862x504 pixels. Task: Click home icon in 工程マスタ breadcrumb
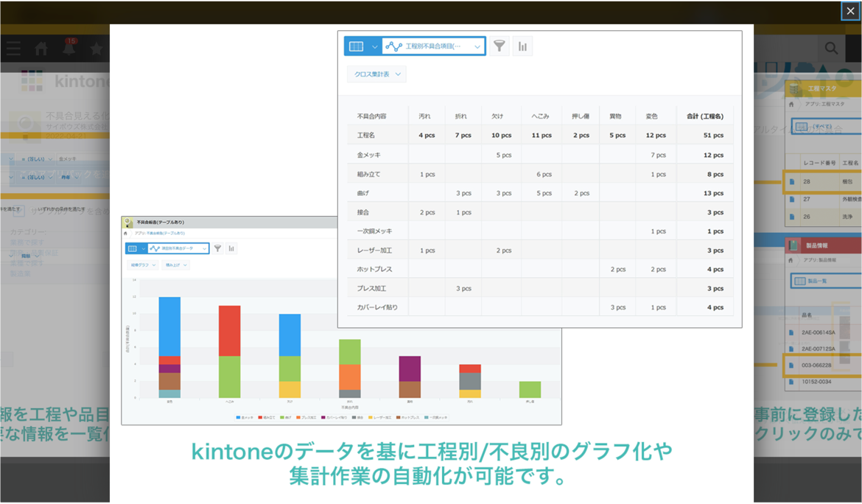coord(791,104)
